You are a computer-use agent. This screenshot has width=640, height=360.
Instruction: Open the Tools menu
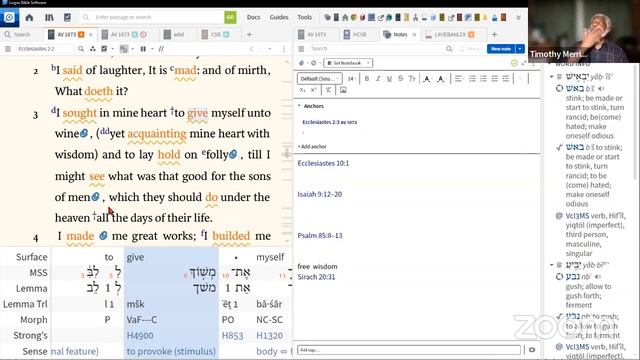pyautogui.click(x=304, y=17)
